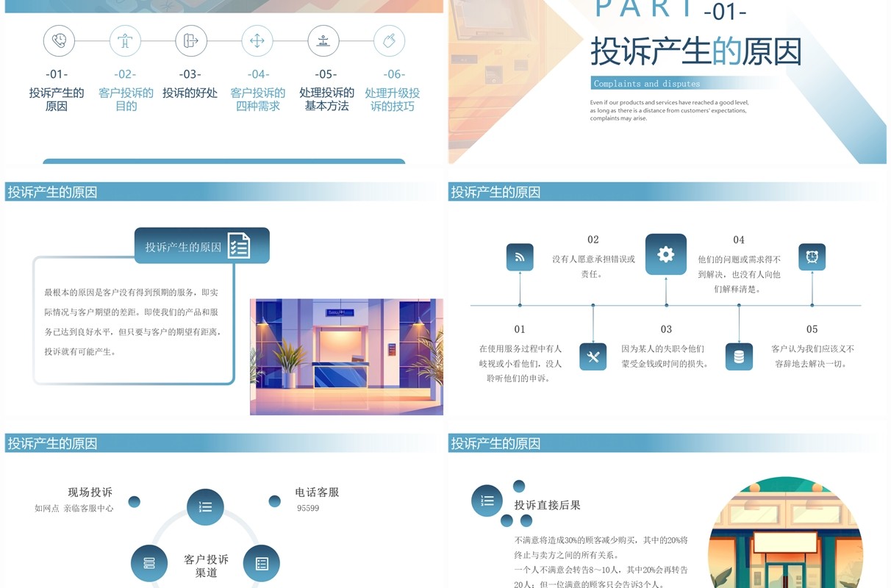This screenshot has height=588, width=891.
Task: Open the circular storefront illustration
Action: tap(785, 533)
